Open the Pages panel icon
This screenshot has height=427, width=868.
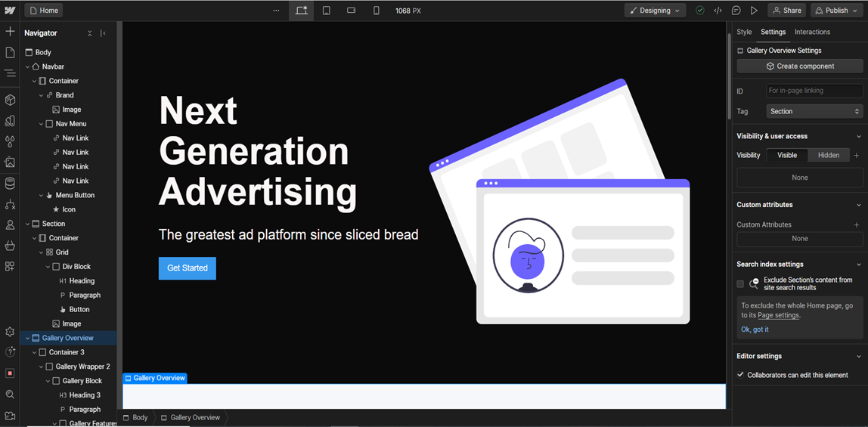point(10,52)
